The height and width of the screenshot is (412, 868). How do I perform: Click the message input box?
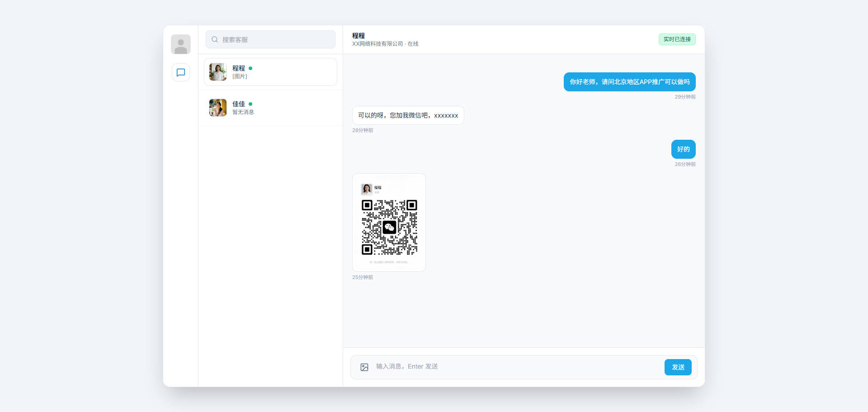click(515, 367)
